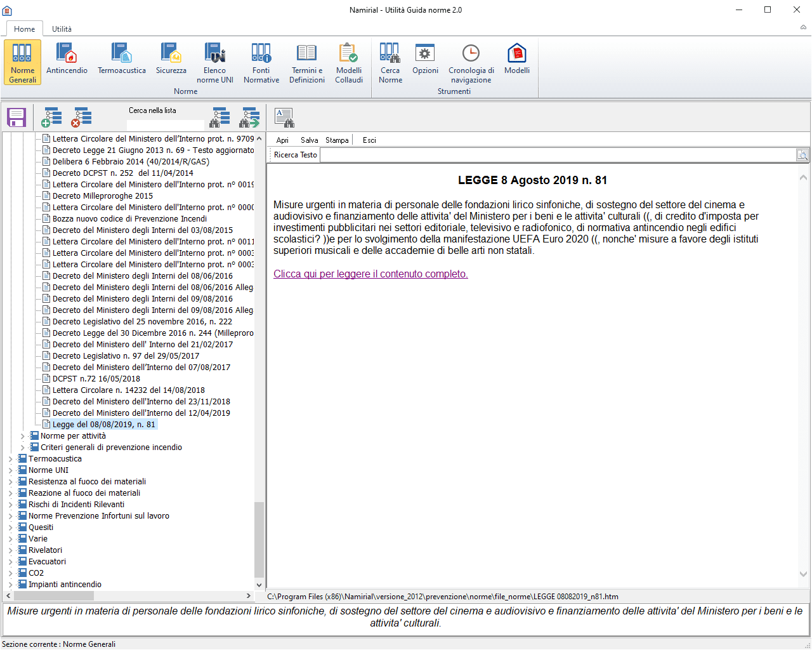Select Legge del 08/08/2019, n. 81

pos(104,425)
